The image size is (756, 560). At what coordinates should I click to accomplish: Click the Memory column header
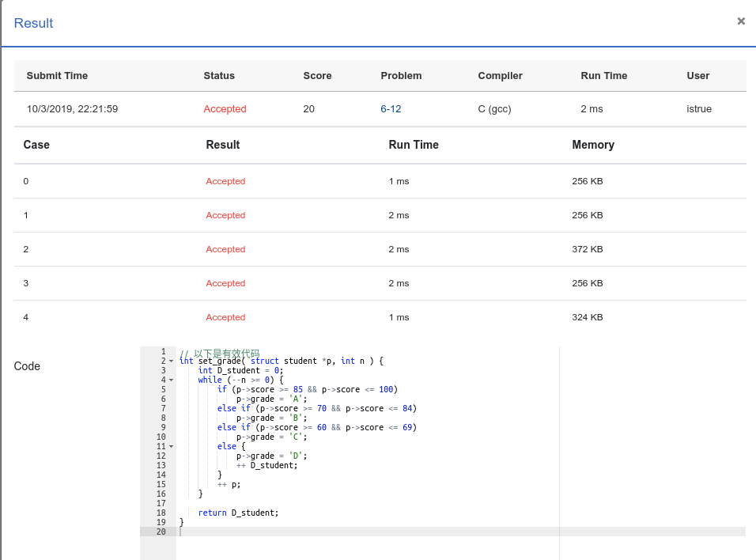pyautogui.click(x=593, y=145)
